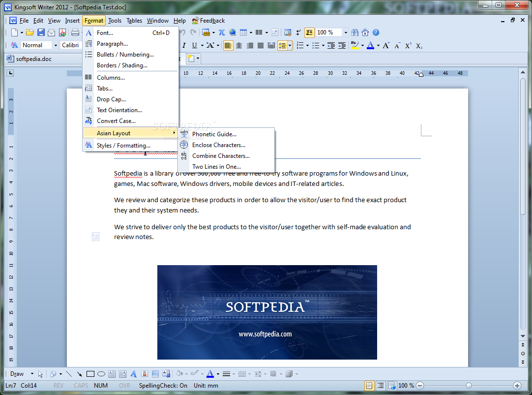532x395 pixels.
Task: Open help question mark icon
Action: pyautogui.click(x=376, y=32)
